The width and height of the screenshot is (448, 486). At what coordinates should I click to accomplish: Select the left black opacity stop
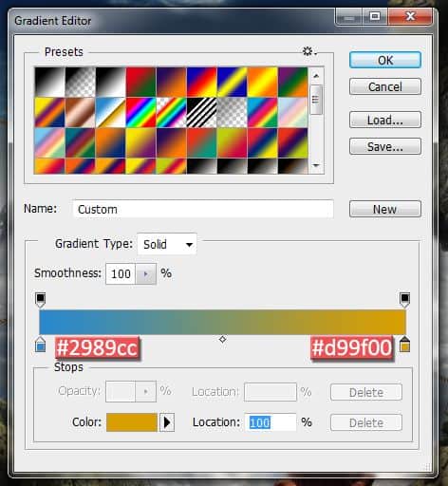click(x=41, y=300)
